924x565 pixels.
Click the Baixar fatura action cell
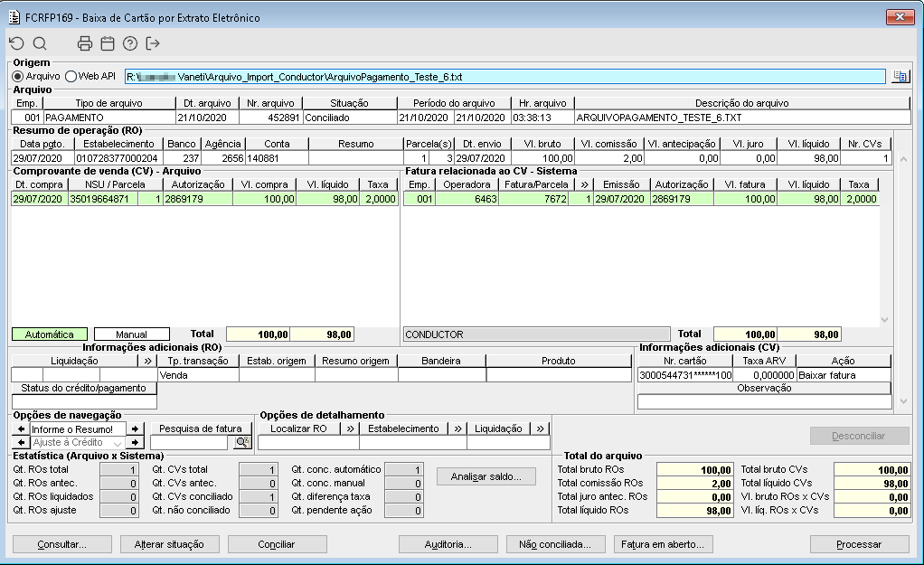click(844, 375)
